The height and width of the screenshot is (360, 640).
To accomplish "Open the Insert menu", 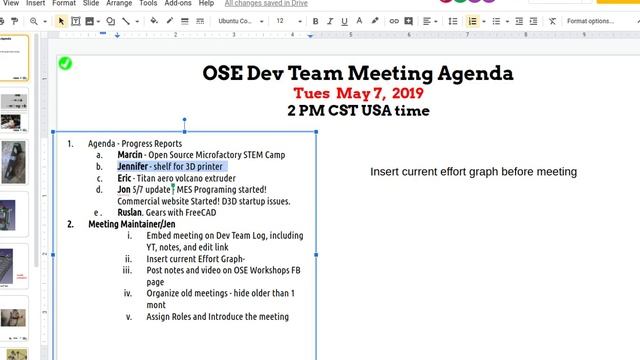I will (36, 3).
